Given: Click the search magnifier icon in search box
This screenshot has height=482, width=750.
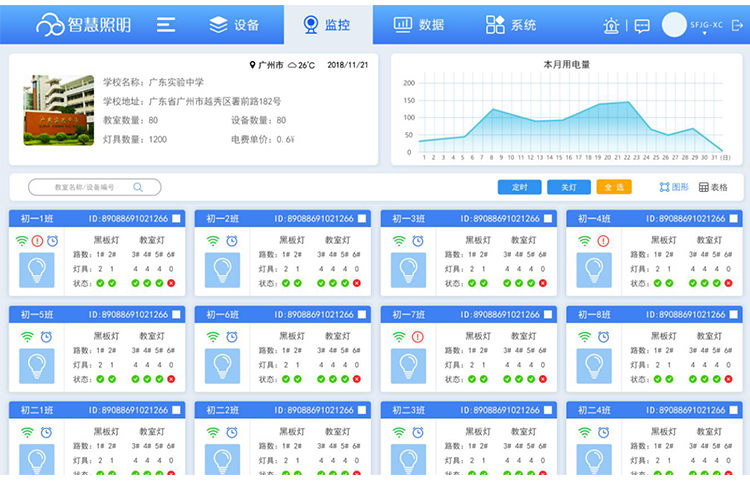Looking at the screenshot, I should pyautogui.click(x=138, y=187).
